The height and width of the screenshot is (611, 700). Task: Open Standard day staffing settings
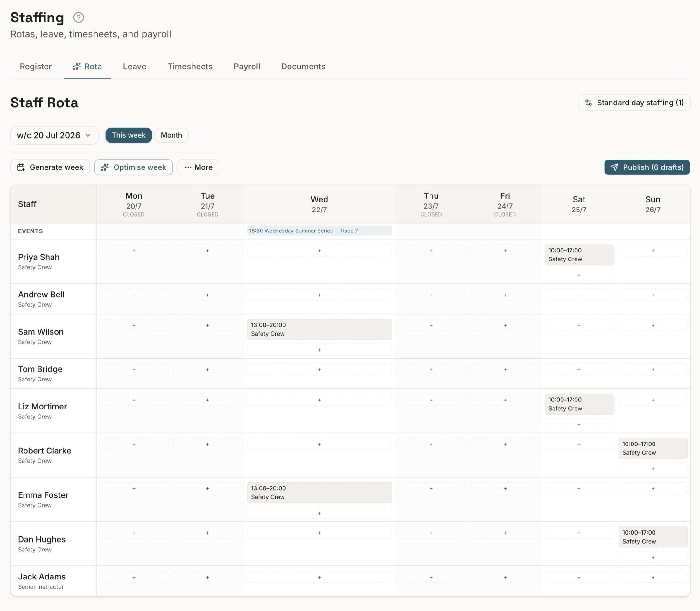pos(634,103)
